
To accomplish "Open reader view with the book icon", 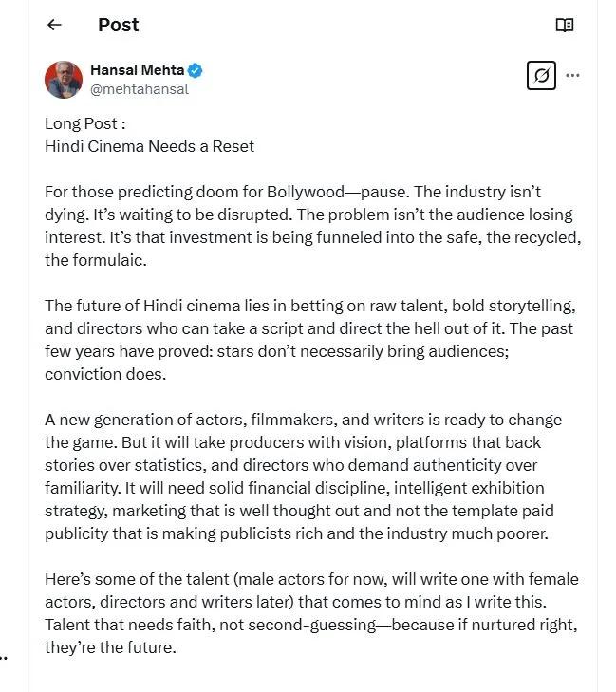I will click(565, 26).
